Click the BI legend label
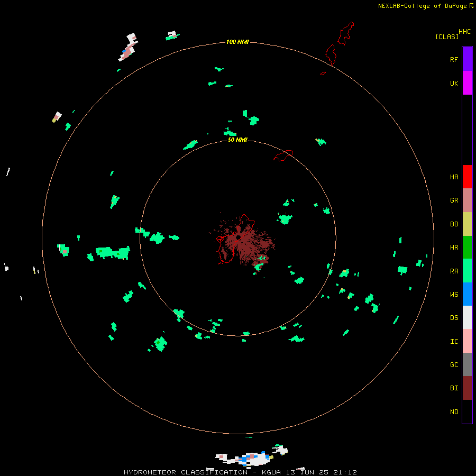The image size is (476, 476). click(x=454, y=388)
